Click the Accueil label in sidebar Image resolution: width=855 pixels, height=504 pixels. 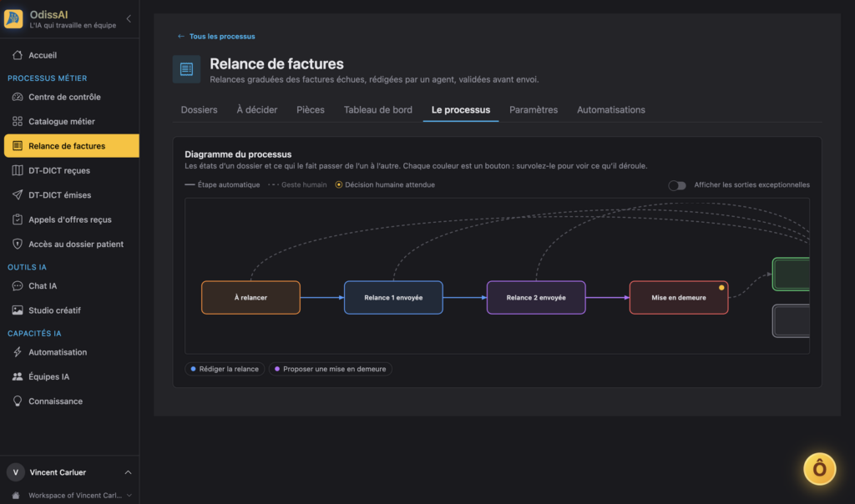(43, 55)
